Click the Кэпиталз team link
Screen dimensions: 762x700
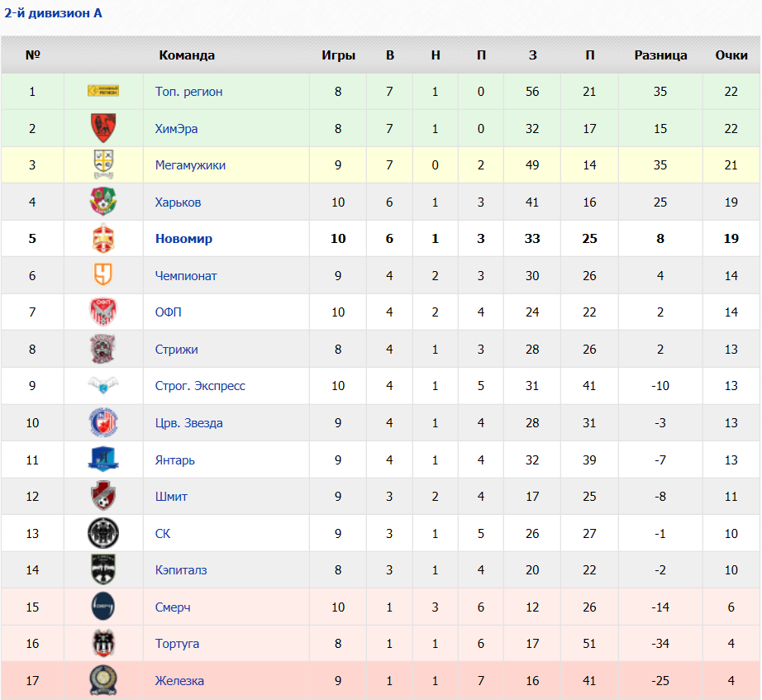click(181, 569)
